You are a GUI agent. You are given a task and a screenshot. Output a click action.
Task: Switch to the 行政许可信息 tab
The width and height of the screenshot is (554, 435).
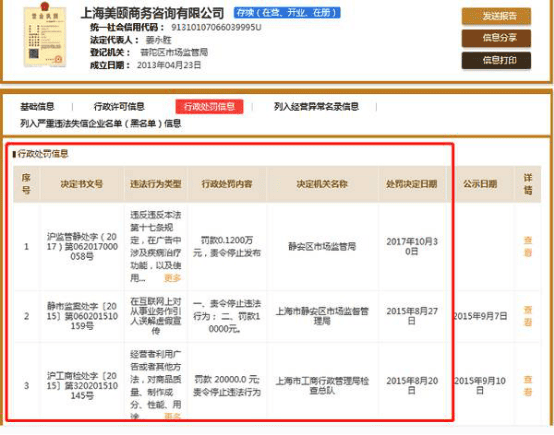pyautogui.click(x=119, y=107)
